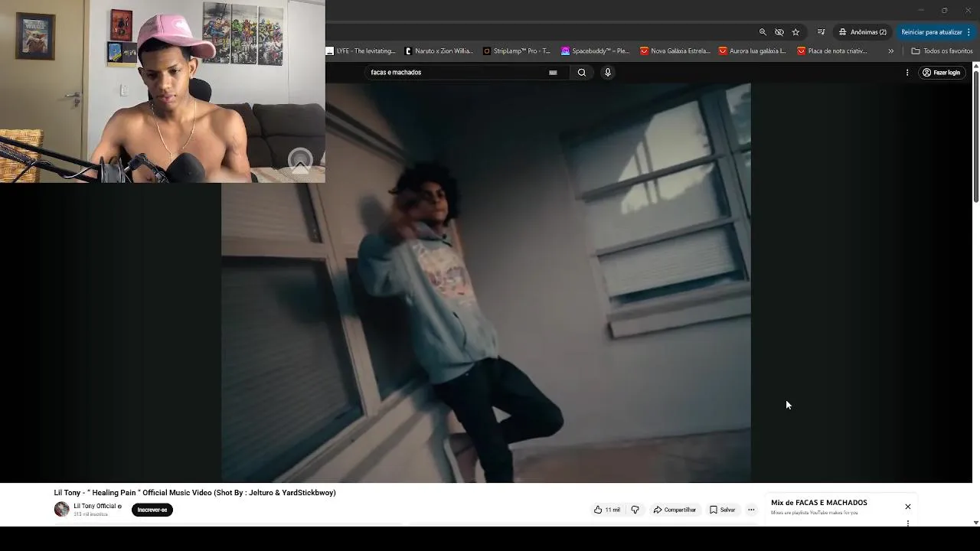
Task: Open the Lil Tony Official channel avatar
Action: 61,510
